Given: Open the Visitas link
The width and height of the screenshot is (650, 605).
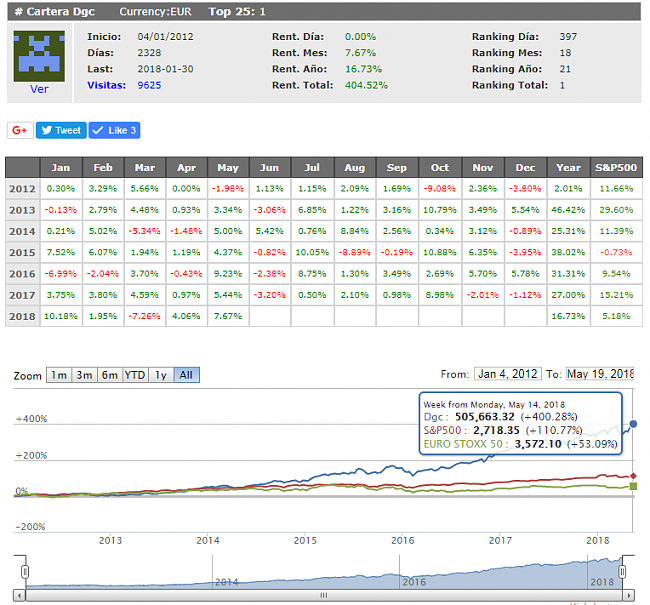Looking at the screenshot, I should point(107,85).
